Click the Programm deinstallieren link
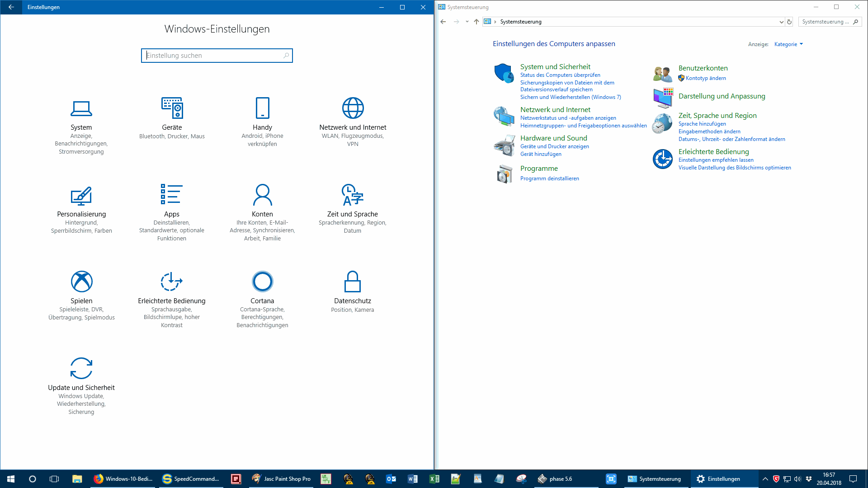The width and height of the screenshot is (868, 488). point(549,178)
